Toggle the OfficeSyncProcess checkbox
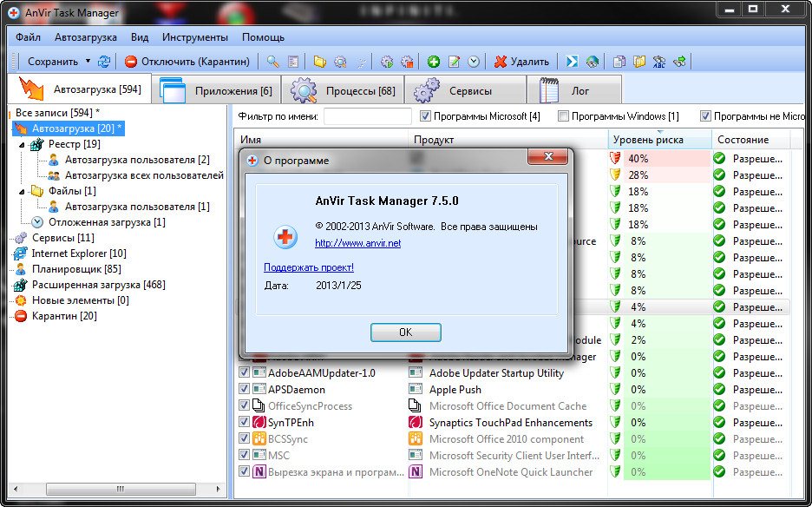 244,406
